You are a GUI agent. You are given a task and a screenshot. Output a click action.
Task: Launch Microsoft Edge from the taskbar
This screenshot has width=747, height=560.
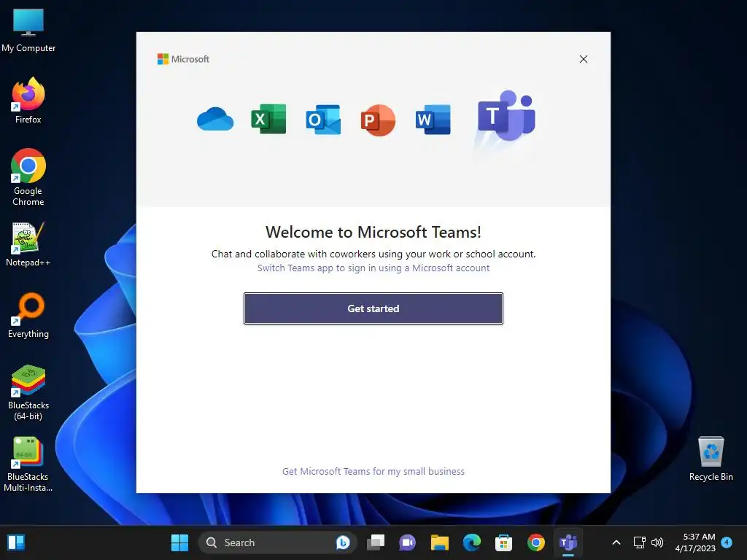[472, 542]
